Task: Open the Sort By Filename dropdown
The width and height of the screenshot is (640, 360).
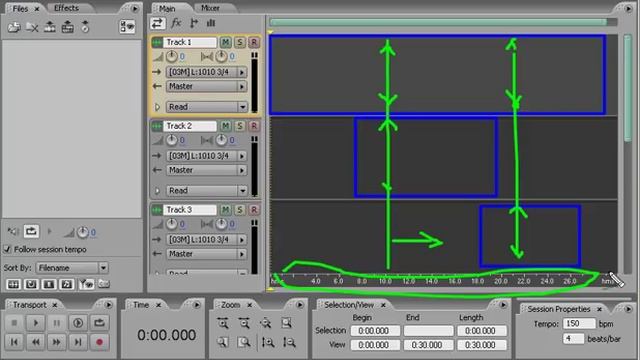Action: [72, 268]
